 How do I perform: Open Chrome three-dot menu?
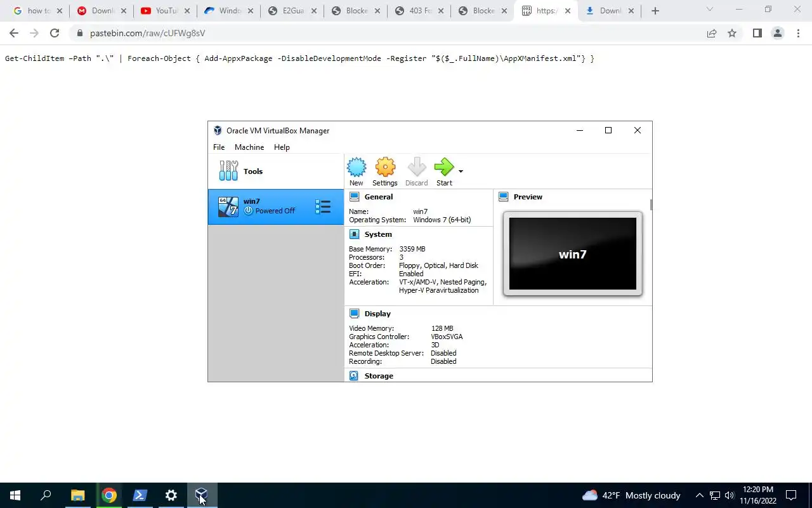[798, 33]
